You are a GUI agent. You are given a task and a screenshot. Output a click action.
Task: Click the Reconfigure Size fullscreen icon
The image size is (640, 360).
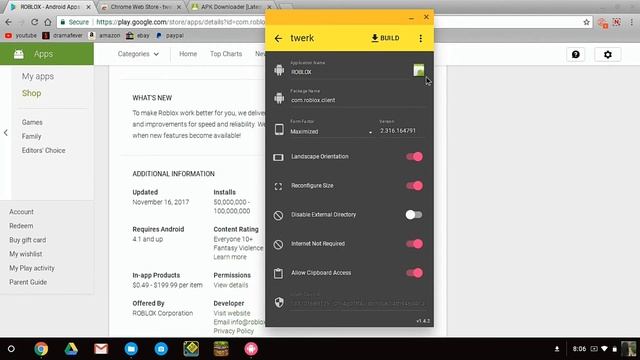point(278,187)
